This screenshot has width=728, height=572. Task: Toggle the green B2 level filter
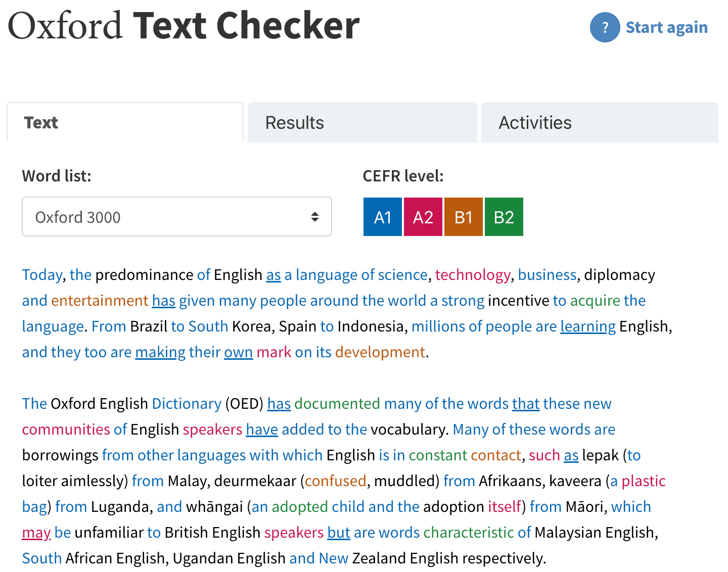click(x=504, y=217)
